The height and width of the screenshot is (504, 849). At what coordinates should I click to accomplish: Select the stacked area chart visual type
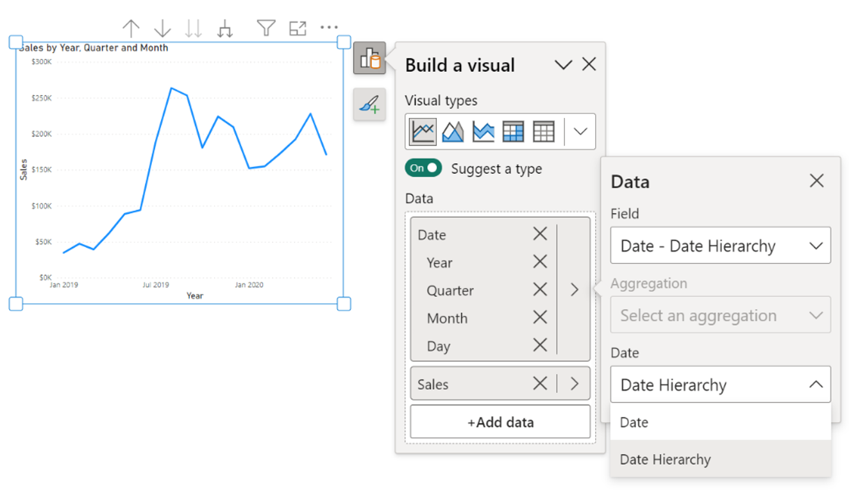[483, 131]
